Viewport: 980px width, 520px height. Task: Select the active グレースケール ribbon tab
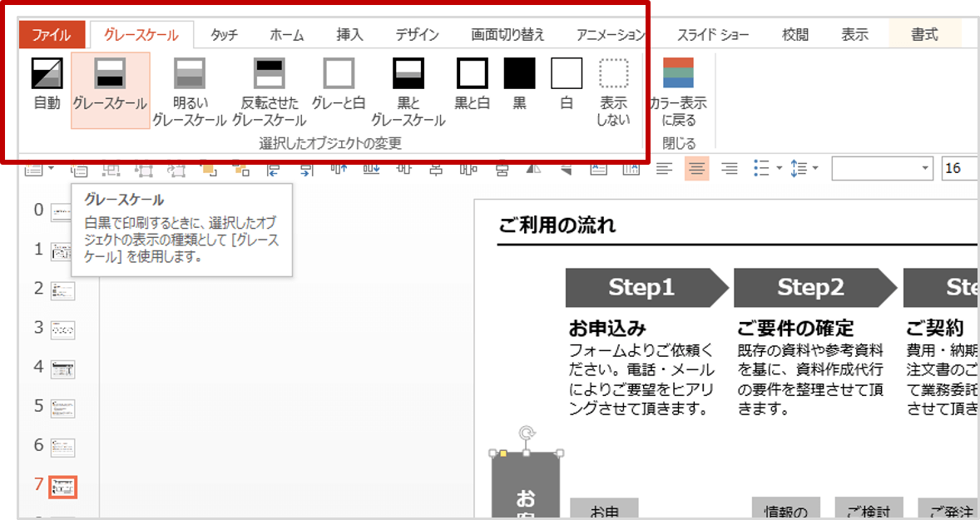(x=141, y=34)
